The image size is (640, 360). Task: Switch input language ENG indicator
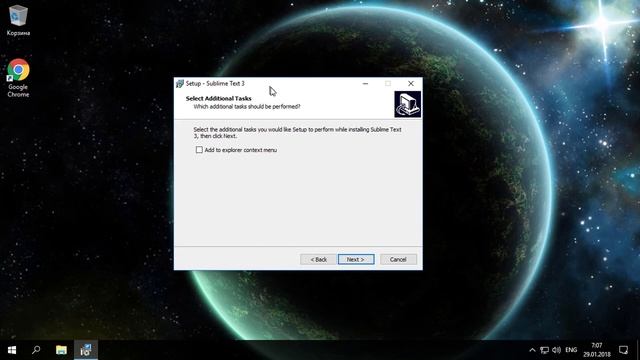(571, 350)
